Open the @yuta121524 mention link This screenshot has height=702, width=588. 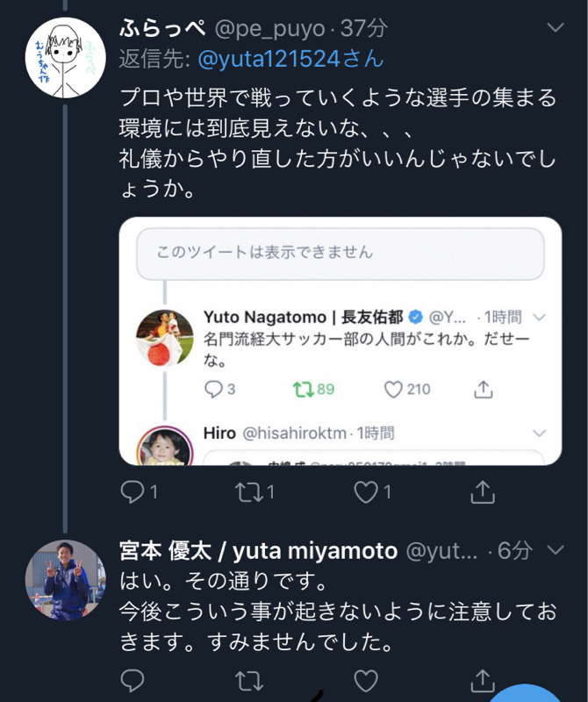[290, 59]
